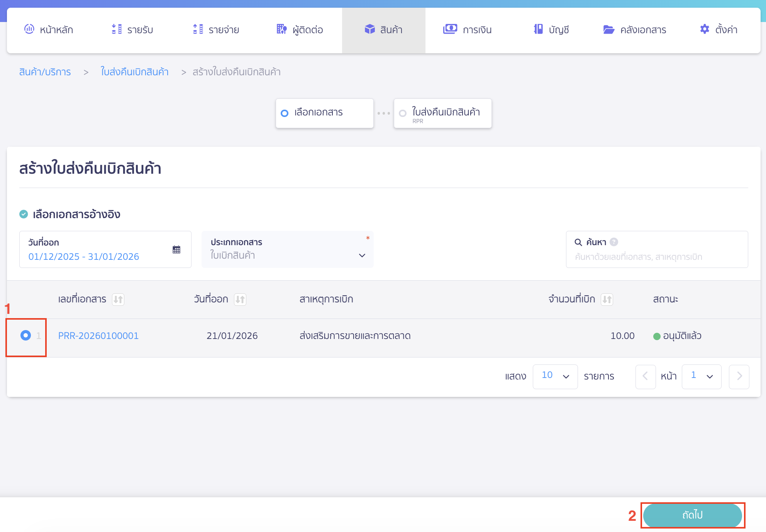Viewport: 766px width, 532px height.
Task: Open the calendar icon in วันที่ออก field
Action: (x=177, y=249)
